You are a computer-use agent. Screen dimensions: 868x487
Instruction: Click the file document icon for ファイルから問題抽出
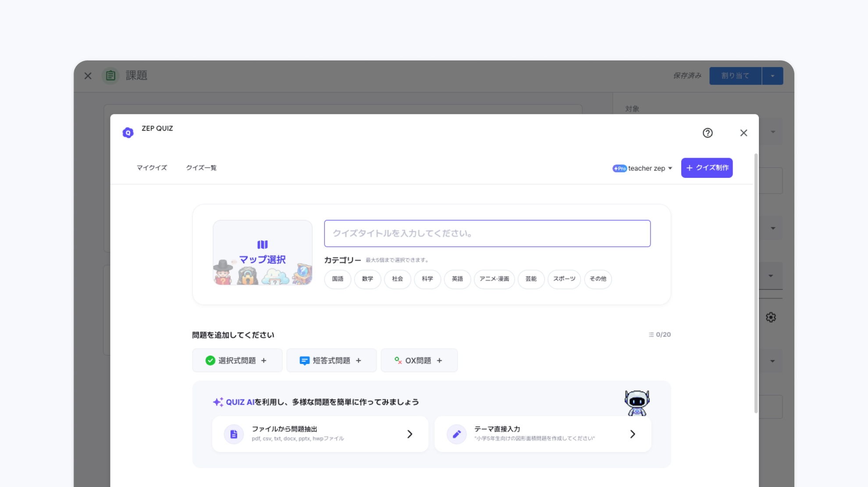(x=234, y=434)
